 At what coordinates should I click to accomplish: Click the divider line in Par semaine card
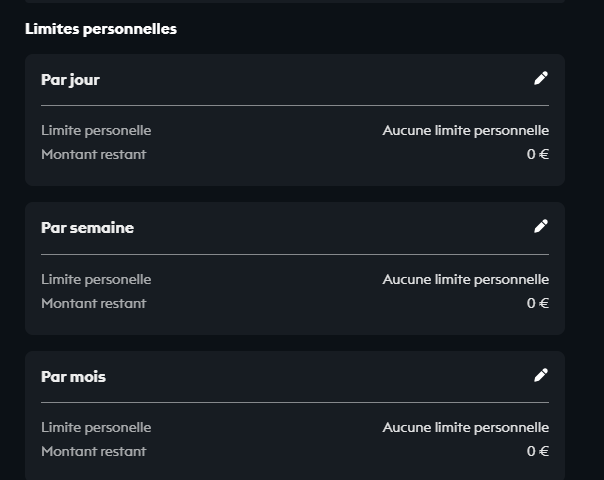295,254
